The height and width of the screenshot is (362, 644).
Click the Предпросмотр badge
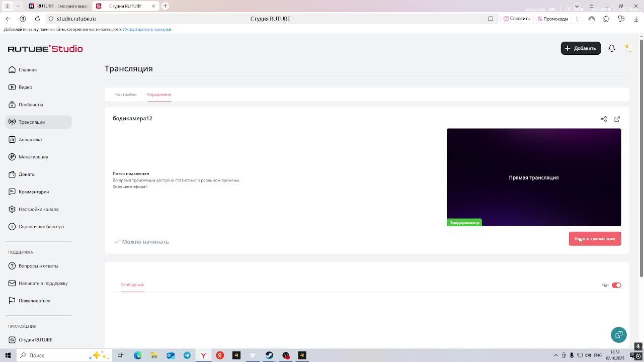click(464, 222)
